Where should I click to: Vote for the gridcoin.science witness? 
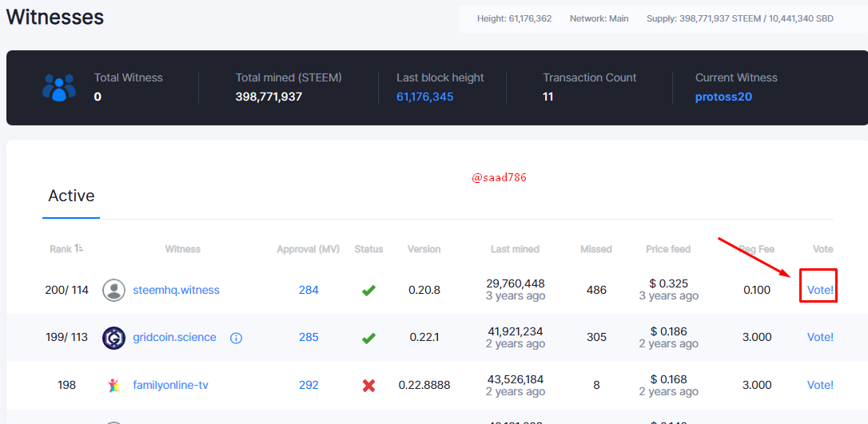click(820, 337)
